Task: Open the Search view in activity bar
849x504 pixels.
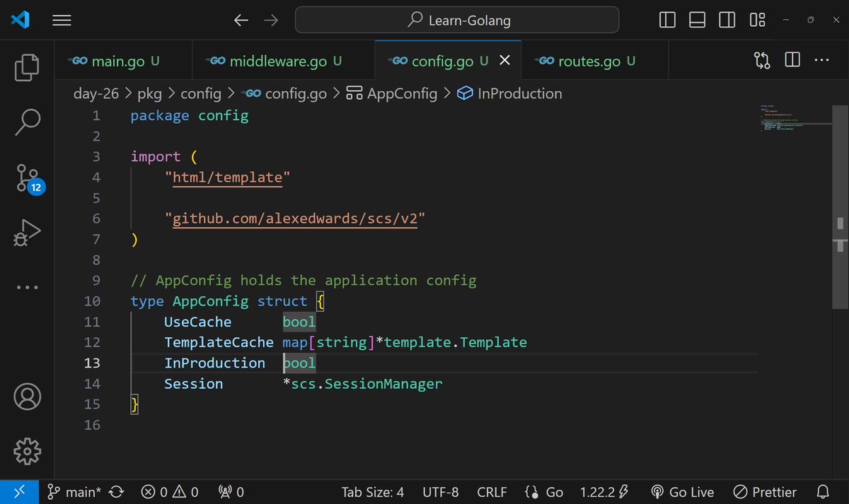Action: (27, 122)
